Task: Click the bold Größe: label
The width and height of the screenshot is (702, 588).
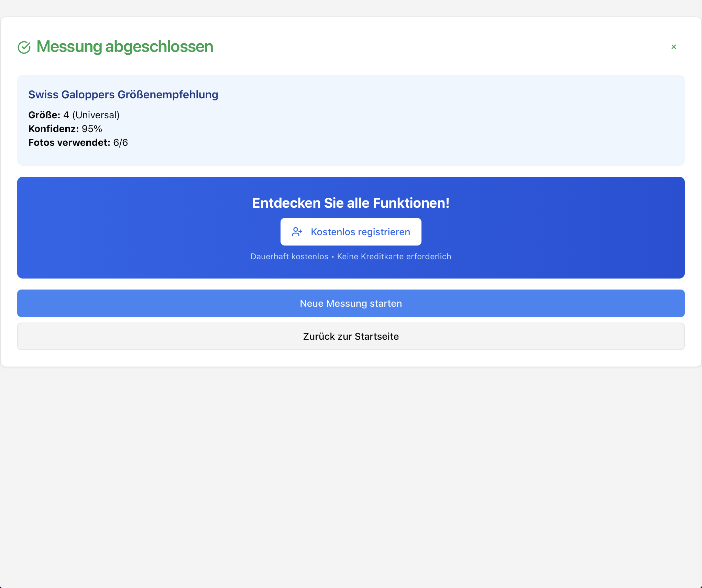Action: [x=44, y=115]
